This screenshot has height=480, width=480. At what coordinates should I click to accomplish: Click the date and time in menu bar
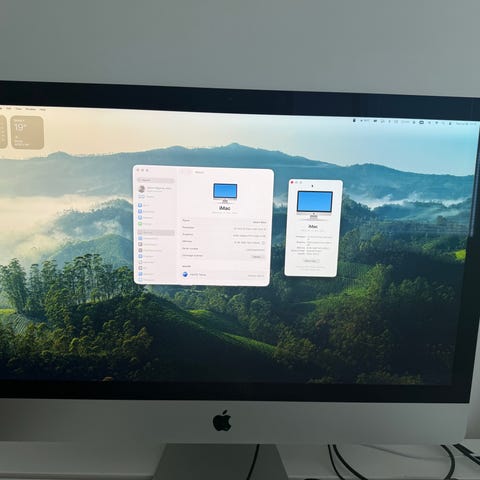coord(467,124)
